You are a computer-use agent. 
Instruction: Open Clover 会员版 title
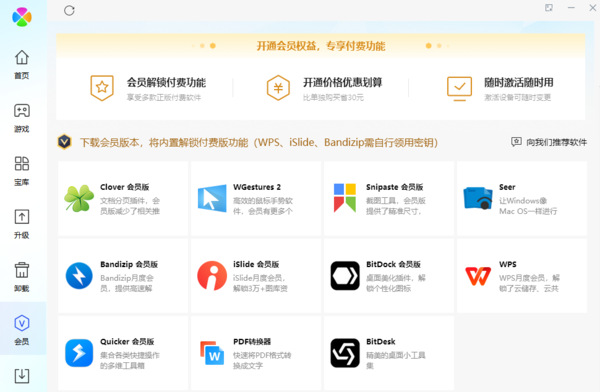pyautogui.click(x=125, y=187)
